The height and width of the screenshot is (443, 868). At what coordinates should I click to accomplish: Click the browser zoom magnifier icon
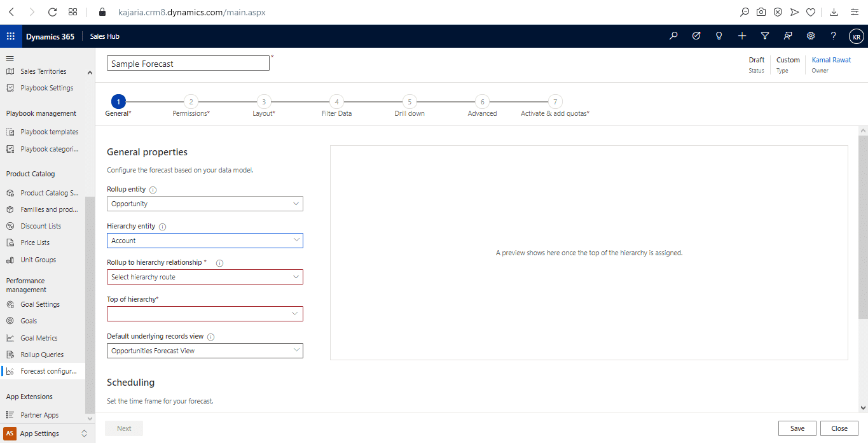tap(745, 11)
